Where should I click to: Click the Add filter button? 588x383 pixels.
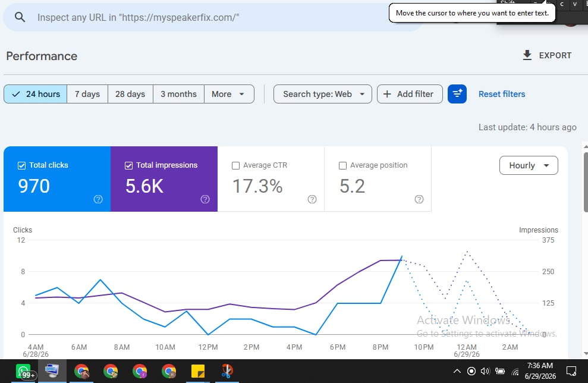point(410,94)
